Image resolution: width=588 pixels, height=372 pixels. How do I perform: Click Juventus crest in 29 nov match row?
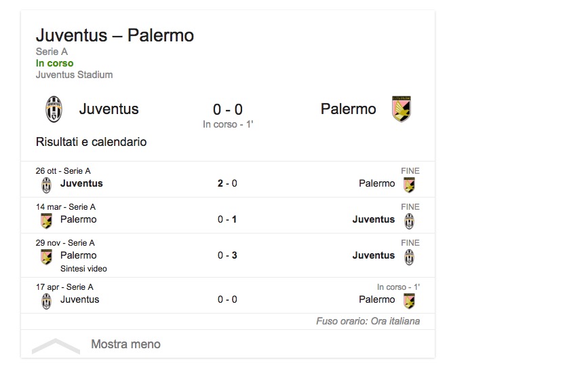409,257
